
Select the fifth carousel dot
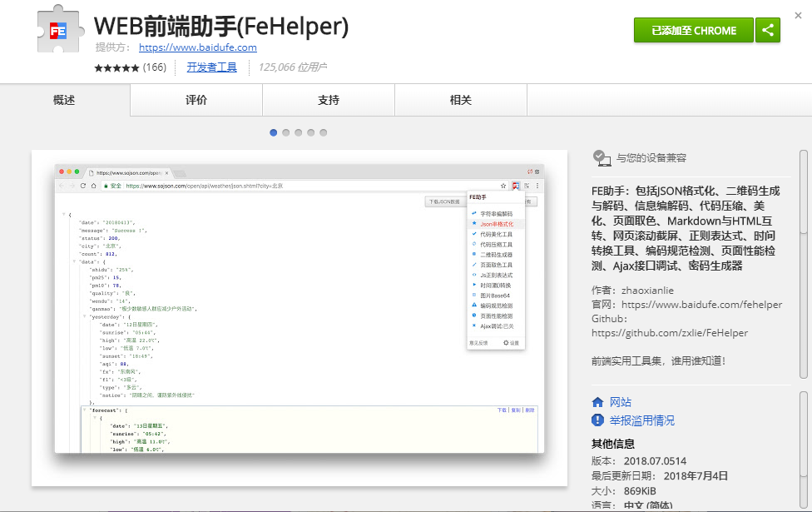[323, 132]
